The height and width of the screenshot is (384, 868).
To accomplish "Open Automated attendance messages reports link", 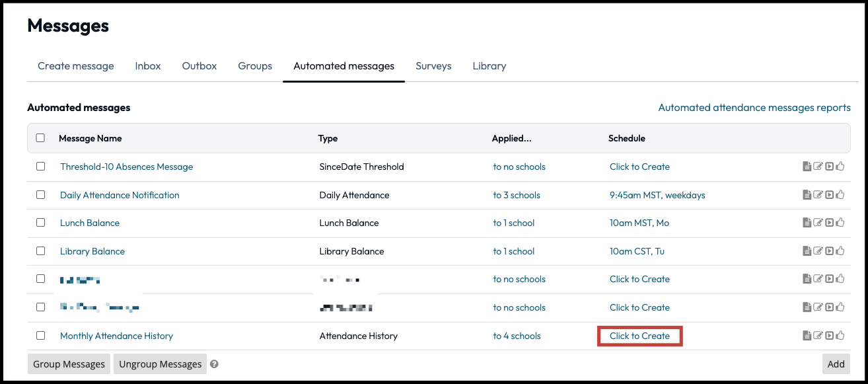I will coord(754,108).
